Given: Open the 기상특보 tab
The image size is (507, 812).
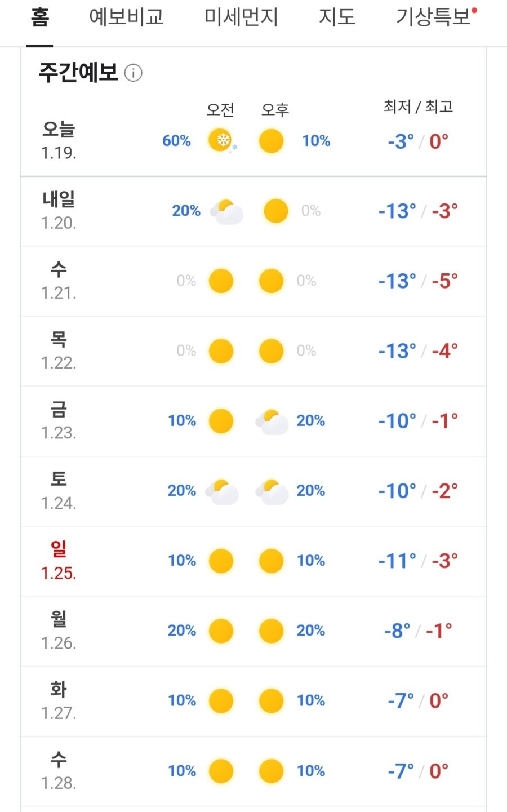Looking at the screenshot, I should pyautogui.click(x=434, y=18).
